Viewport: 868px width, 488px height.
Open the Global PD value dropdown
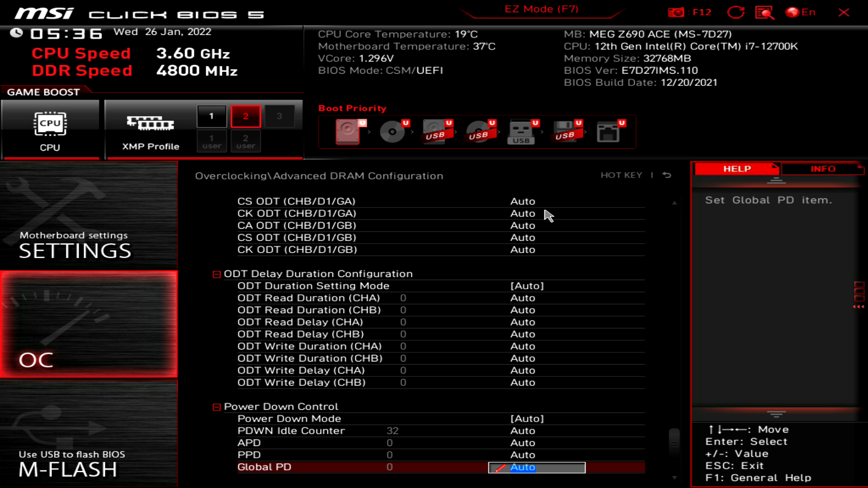[536, 467]
